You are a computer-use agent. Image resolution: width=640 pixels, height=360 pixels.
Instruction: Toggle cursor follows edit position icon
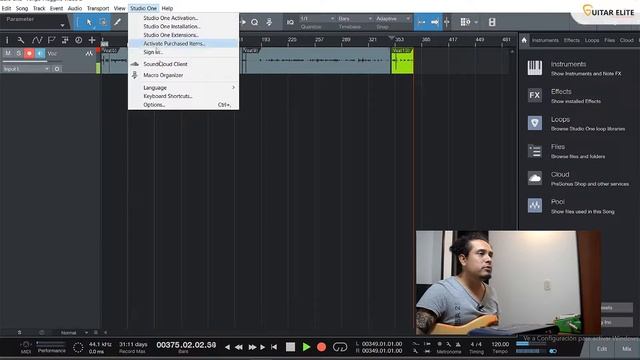pos(447,22)
